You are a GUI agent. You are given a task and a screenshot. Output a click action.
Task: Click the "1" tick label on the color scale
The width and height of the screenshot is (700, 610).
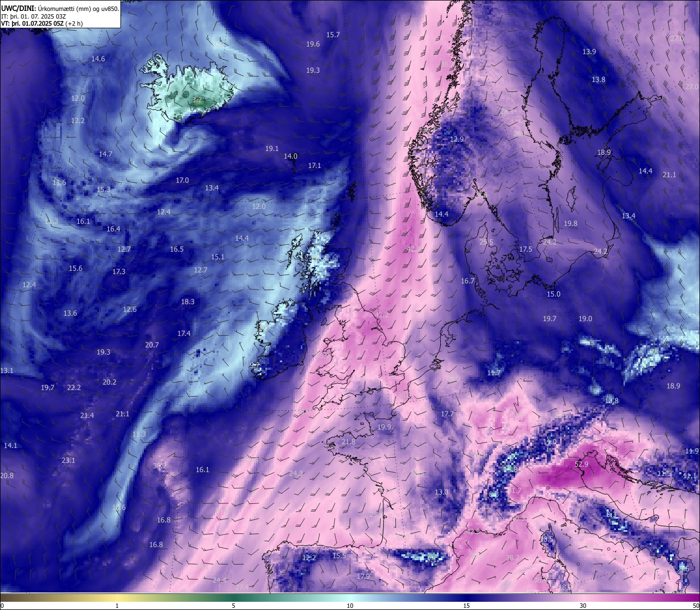click(117, 606)
